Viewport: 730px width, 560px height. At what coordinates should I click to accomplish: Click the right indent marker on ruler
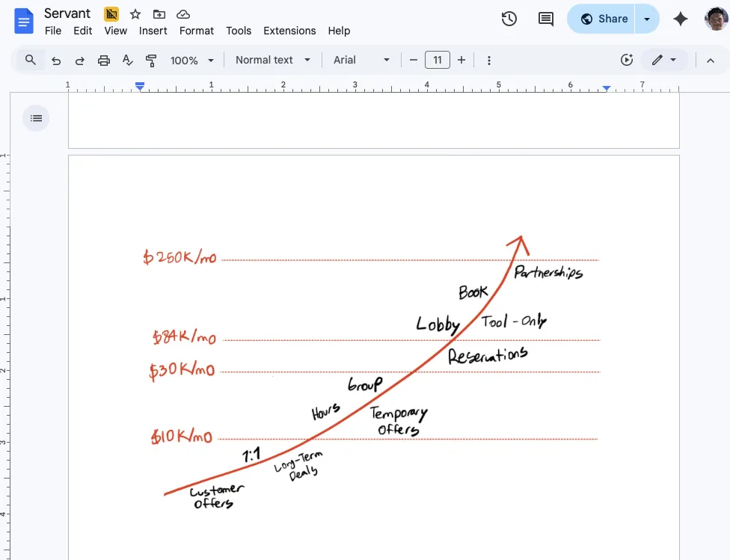(x=606, y=87)
